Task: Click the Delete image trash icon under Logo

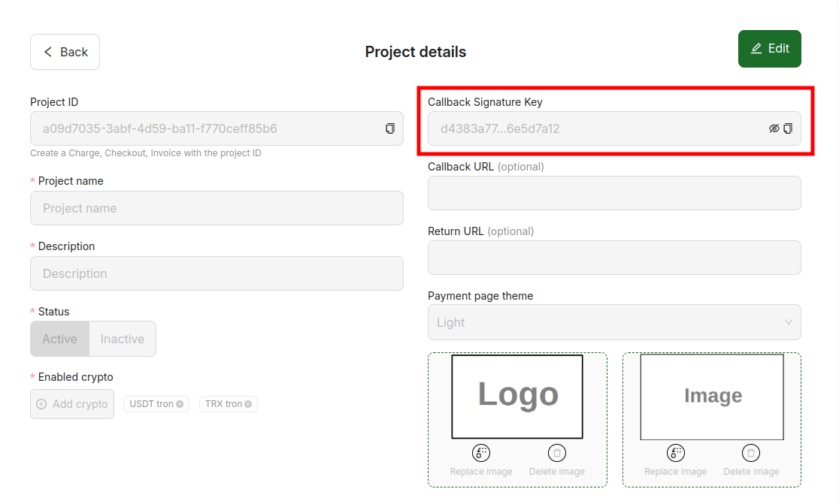Action: click(557, 453)
